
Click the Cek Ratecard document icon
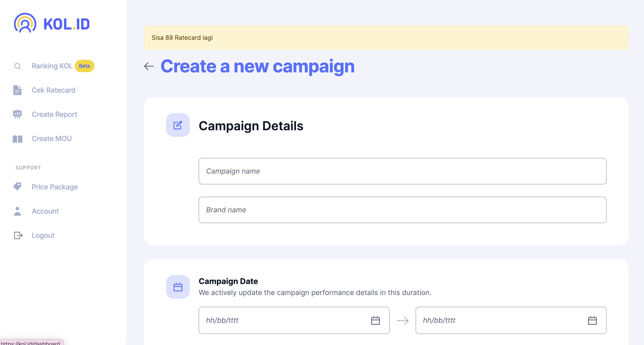pos(17,90)
